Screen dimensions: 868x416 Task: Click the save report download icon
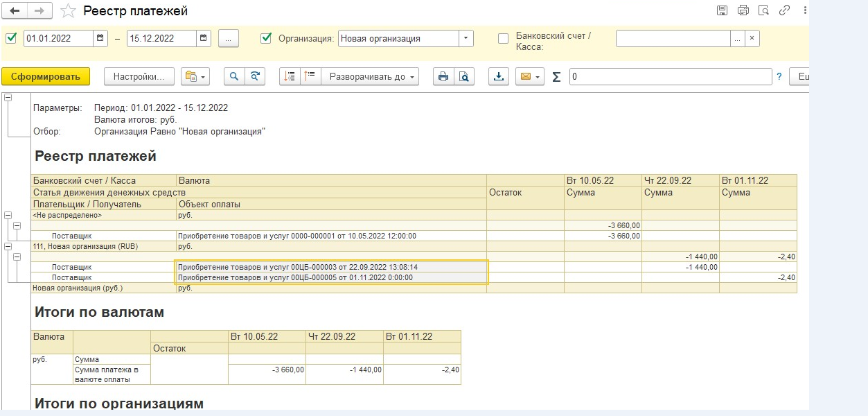tap(497, 77)
